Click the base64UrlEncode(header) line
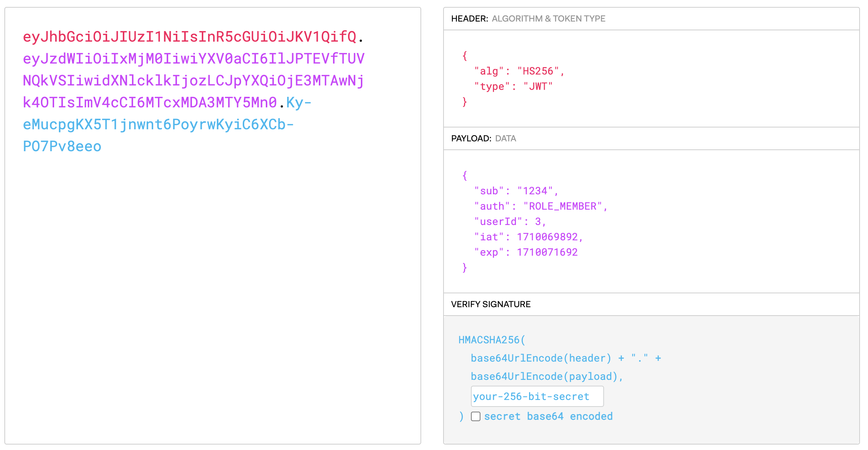The image size is (868, 450). click(x=566, y=358)
